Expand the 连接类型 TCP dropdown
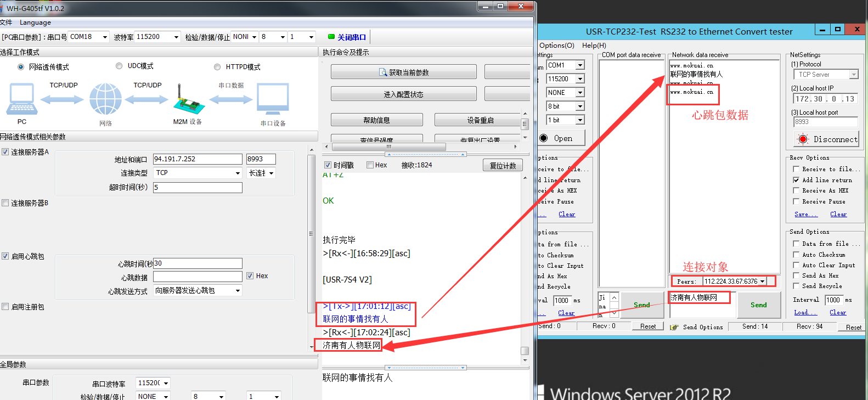Screen dimensions: 868x400 click(x=238, y=173)
